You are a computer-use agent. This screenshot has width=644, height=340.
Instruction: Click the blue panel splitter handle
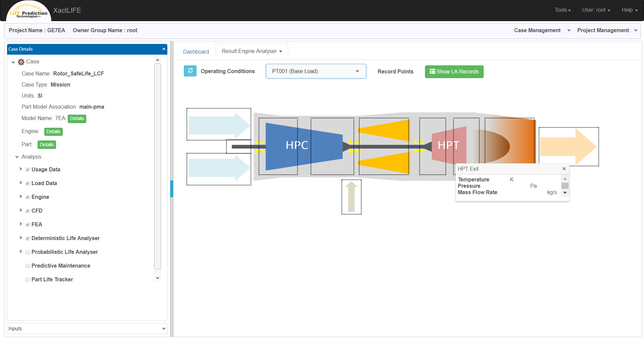(172, 189)
